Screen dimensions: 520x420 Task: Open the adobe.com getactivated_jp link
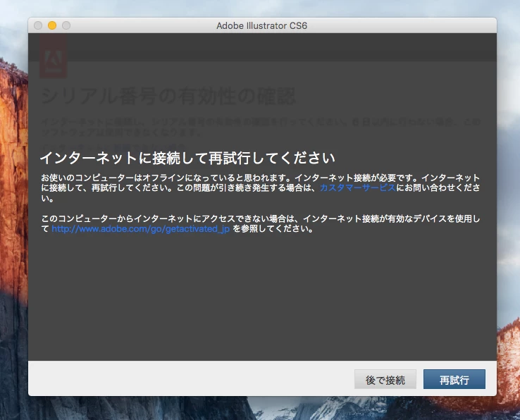[141, 229]
